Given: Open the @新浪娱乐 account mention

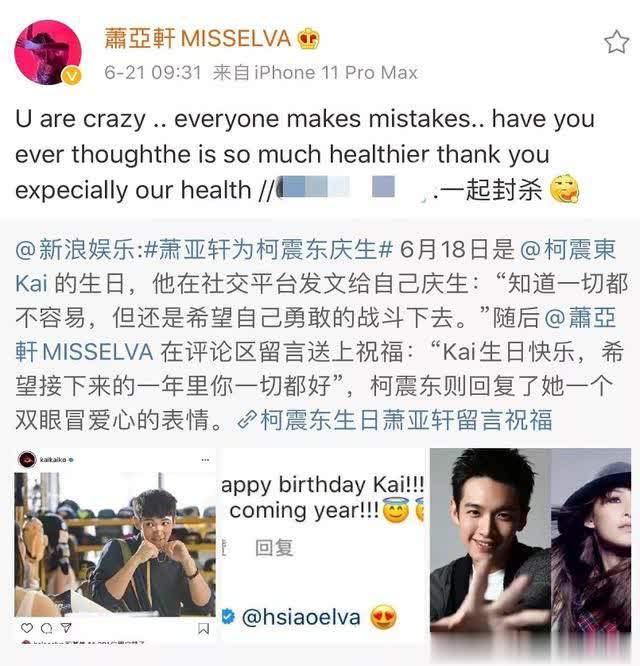Looking at the screenshot, I should pos(75,249).
